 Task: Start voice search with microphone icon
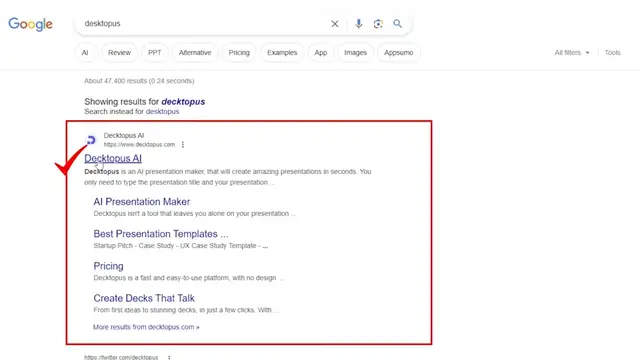[x=358, y=24]
